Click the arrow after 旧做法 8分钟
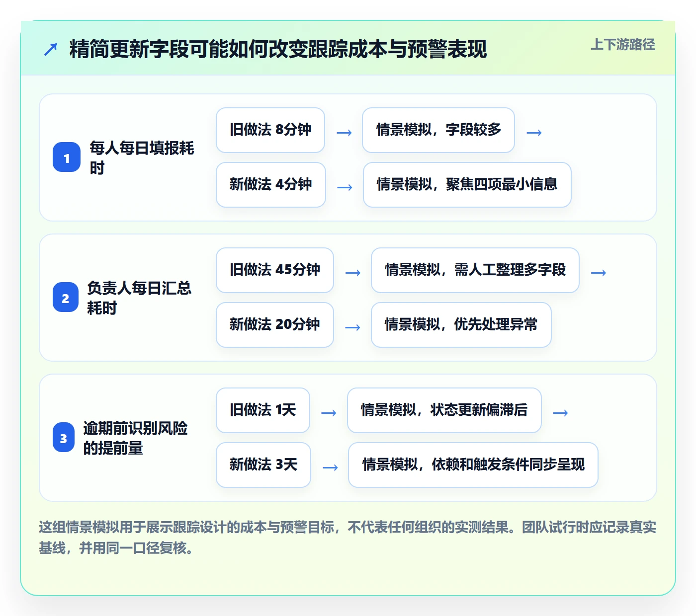 click(x=344, y=133)
